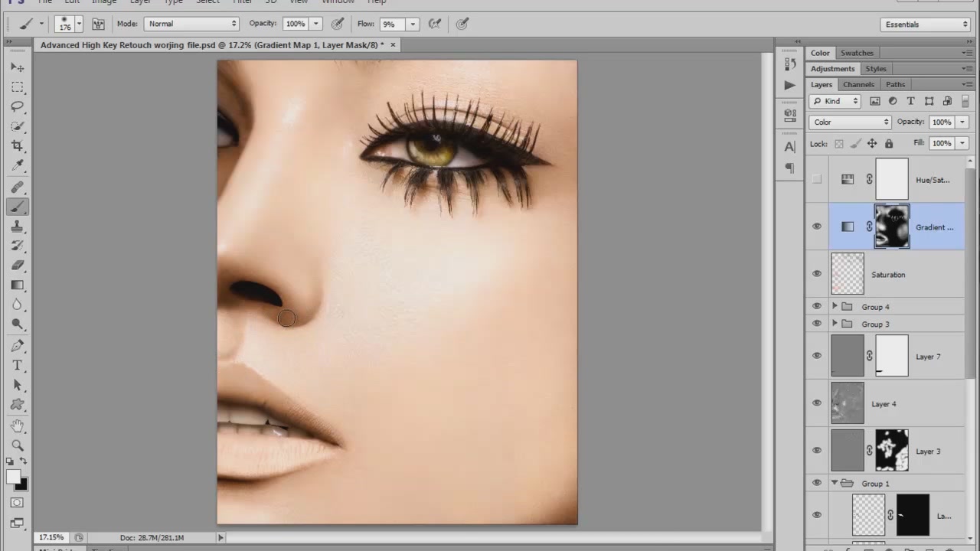
Task: Switch to the Paths tab
Action: click(895, 84)
